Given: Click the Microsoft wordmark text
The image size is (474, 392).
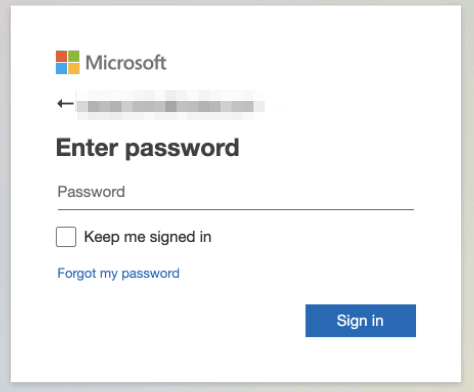Looking at the screenshot, I should [x=126, y=63].
